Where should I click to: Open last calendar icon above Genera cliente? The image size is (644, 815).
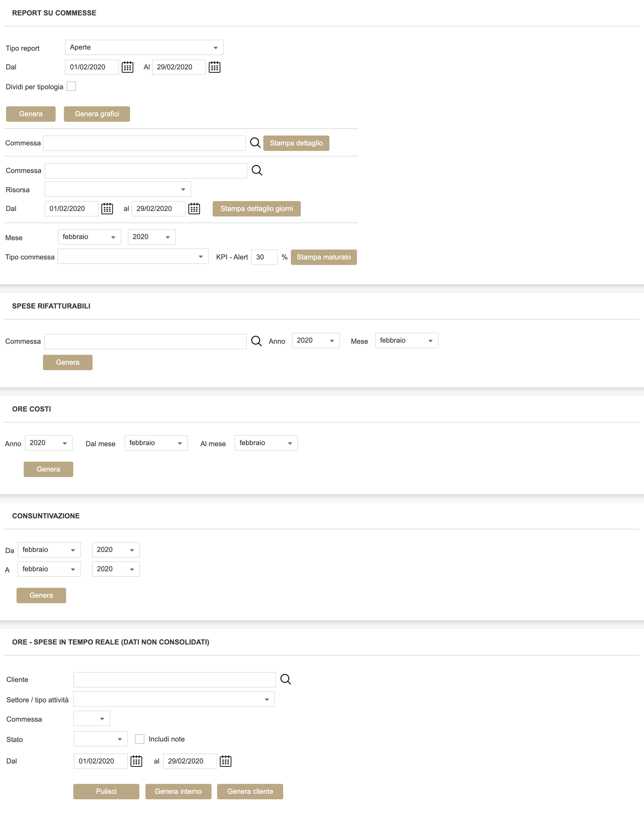coord(226,761)
